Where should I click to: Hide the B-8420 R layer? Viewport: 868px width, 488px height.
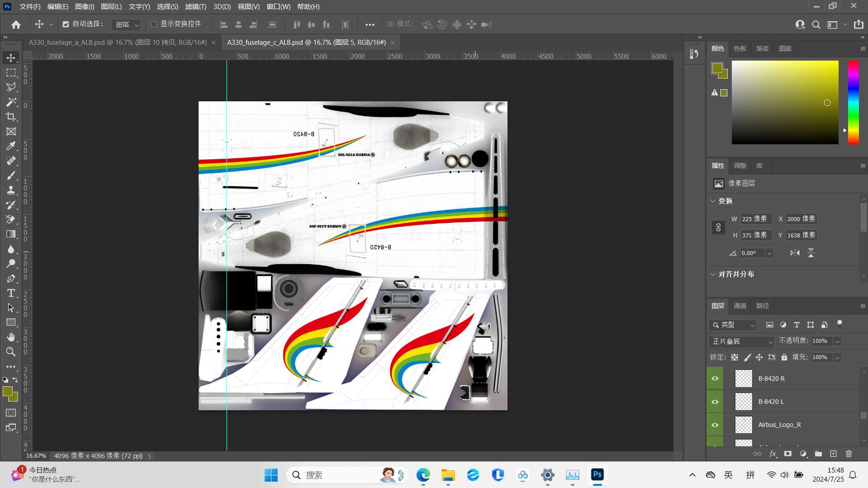[715, 379]
